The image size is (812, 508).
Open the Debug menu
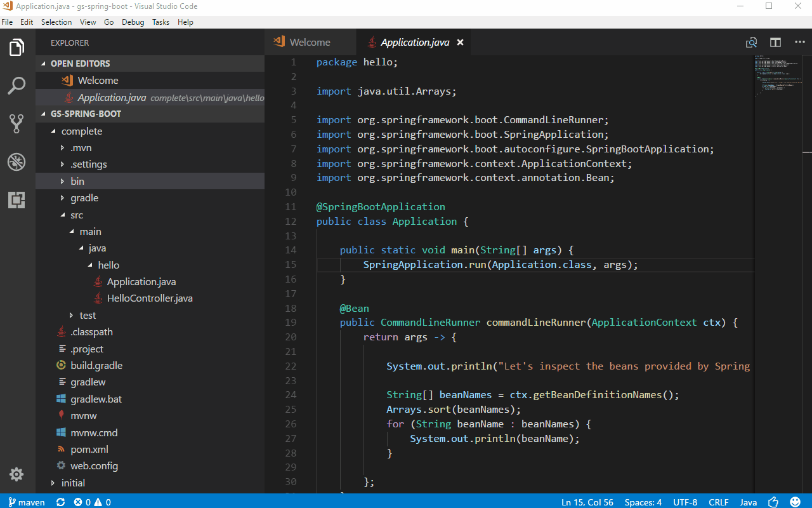click(133, 22)
